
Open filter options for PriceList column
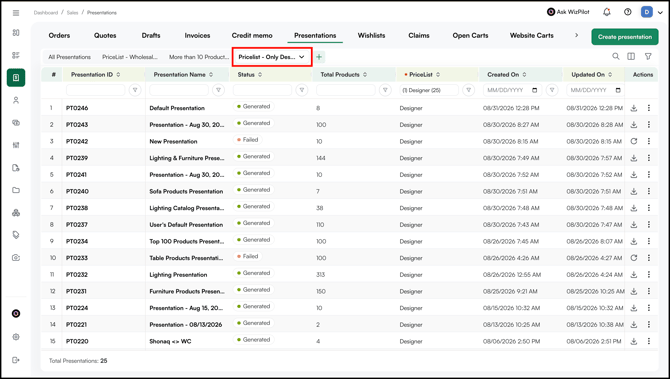pos(469,90)
